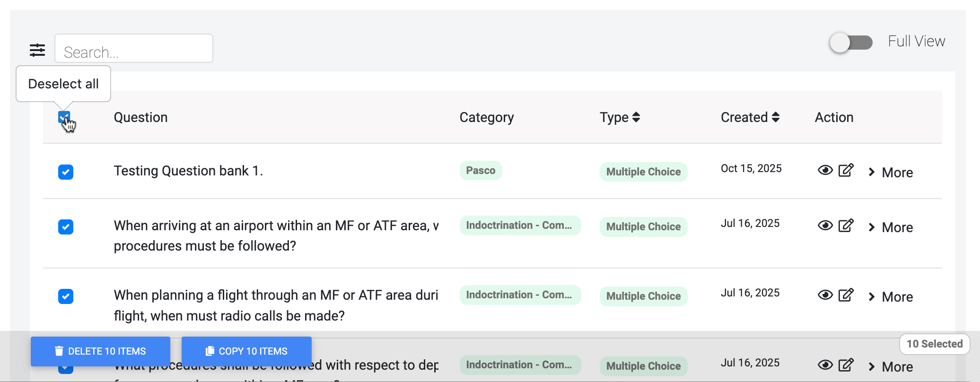View the airport arrival MF/ATF question
This screenshot has width=980, height=382.
pyautogui.click(x=825, y=225)
